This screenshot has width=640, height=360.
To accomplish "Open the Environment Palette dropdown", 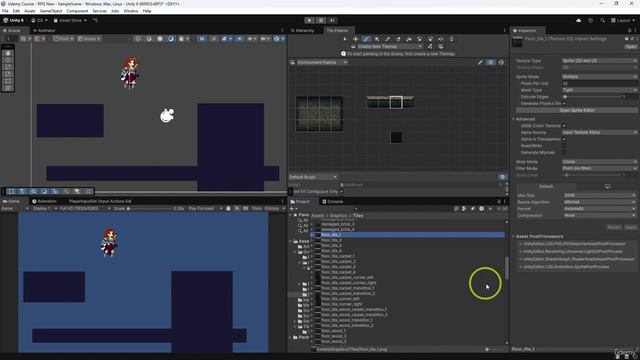I will 322,62.
